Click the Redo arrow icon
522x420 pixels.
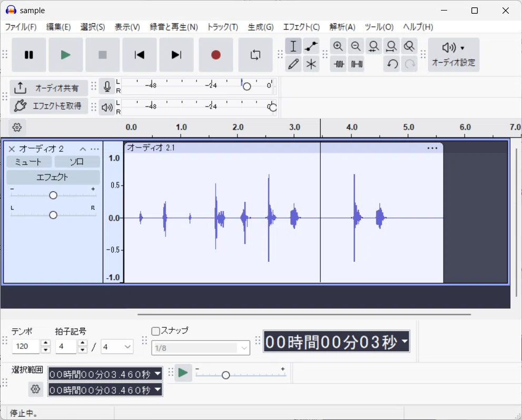(x=409, y=64)
